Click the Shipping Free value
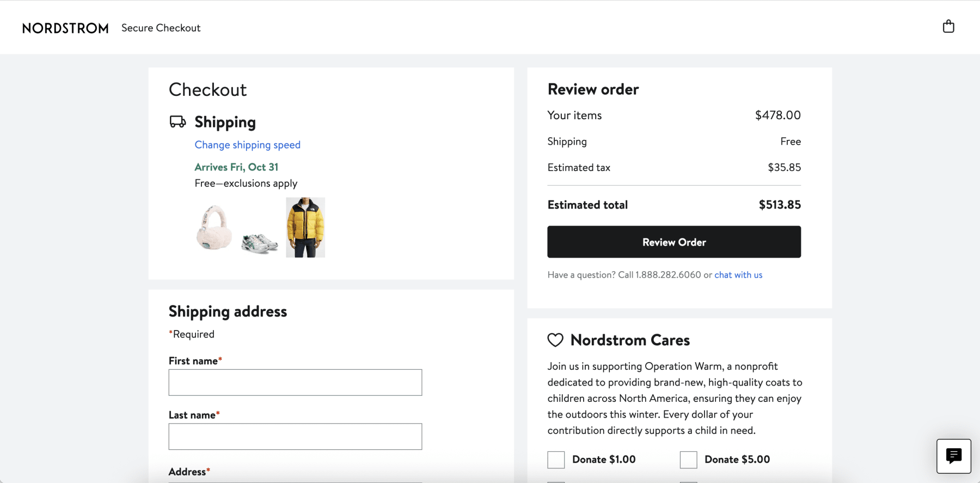 point(791,142)
